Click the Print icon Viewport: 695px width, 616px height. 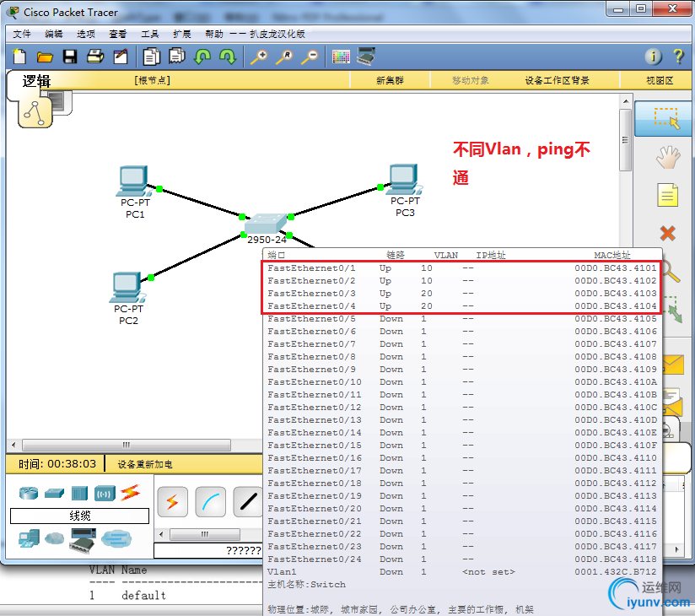coord(95,57)
